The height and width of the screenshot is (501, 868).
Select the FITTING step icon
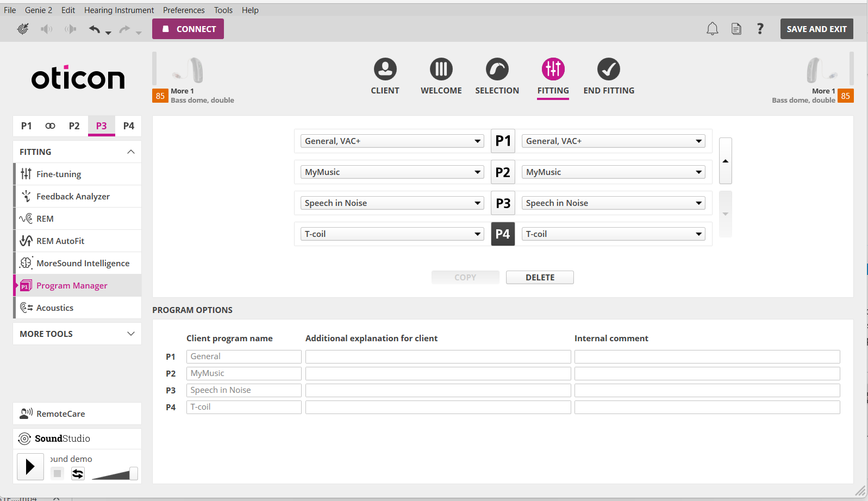[x=553, y=69]
